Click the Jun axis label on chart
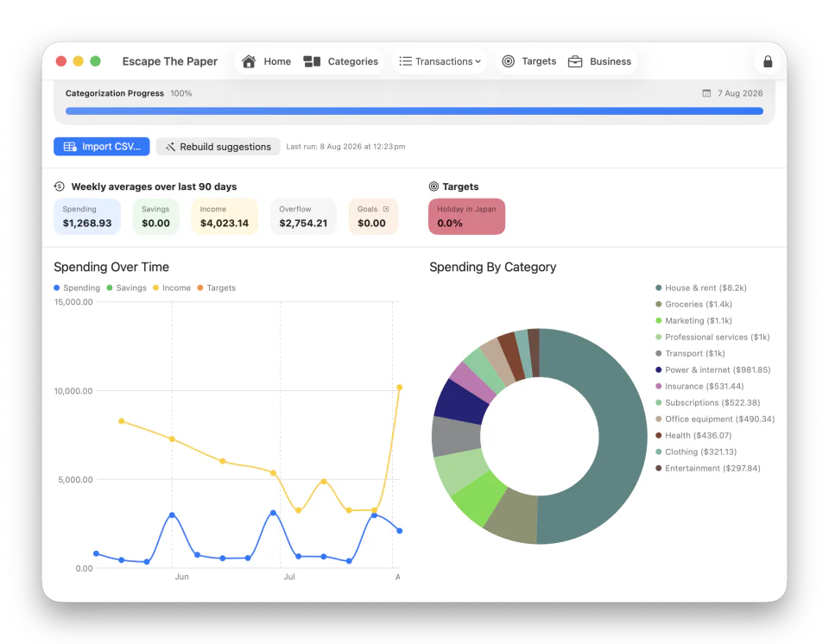This screenshot has height=644, width=829. [182, 577]
